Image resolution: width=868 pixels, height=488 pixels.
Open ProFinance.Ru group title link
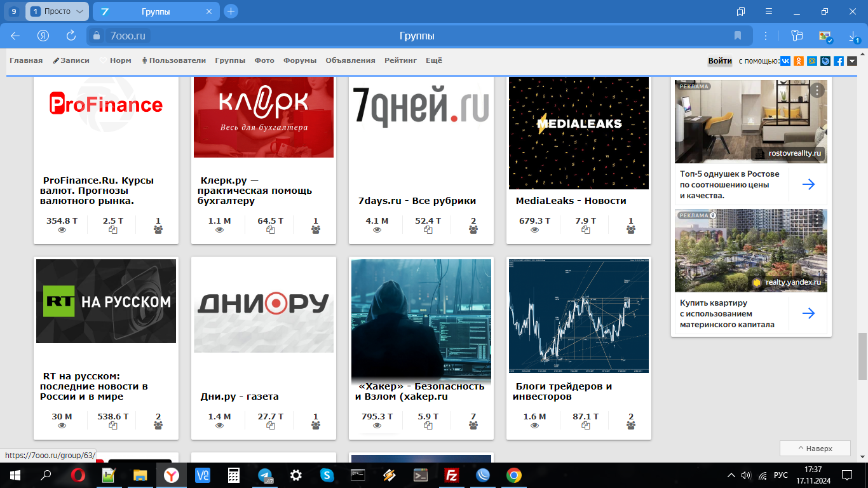pyautogui.click(x=98, y=191)
